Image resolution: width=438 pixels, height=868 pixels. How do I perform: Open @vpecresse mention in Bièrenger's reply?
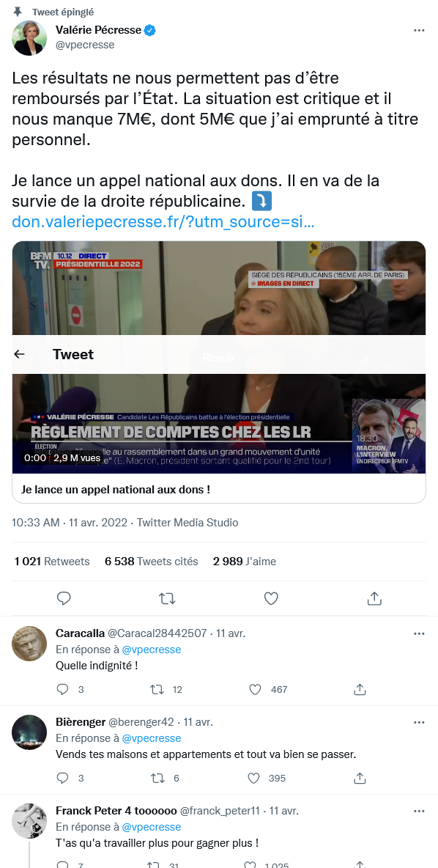[151, 738]
